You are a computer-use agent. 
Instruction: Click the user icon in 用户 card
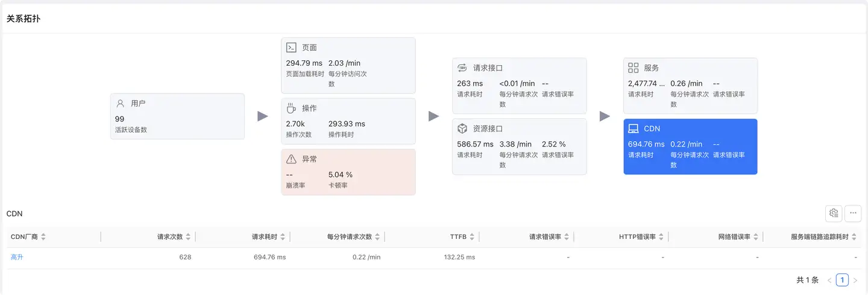click(x=121, y=103)
